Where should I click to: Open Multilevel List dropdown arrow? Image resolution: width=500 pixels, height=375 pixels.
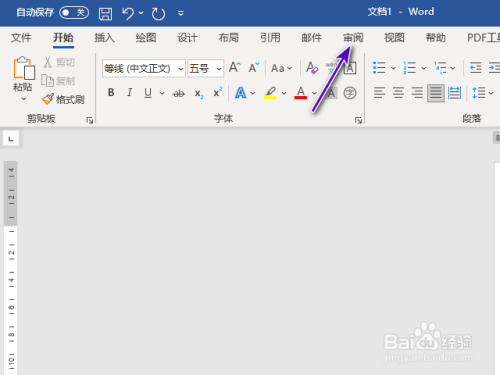coord(453,68)
